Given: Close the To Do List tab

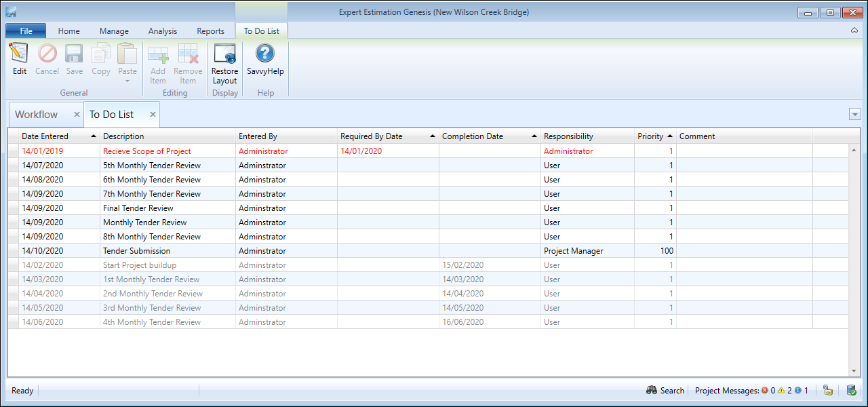Looking at the screenshot, I should tap(153, 115).
